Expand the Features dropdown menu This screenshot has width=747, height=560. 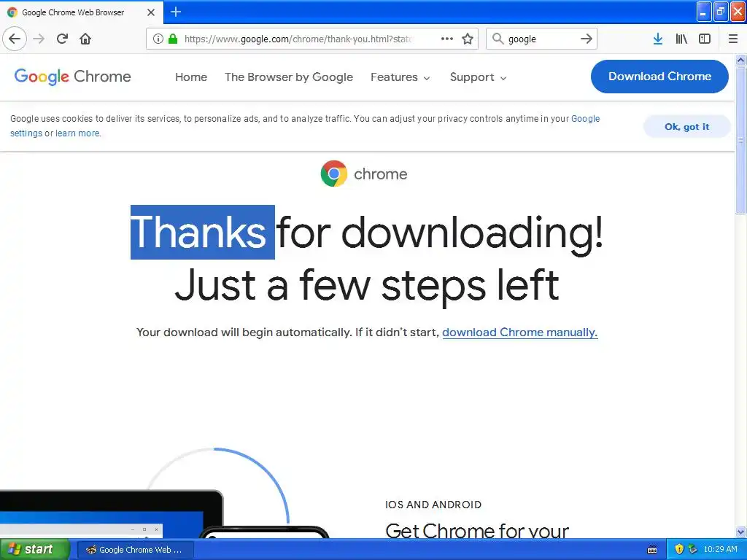[400, 77]
